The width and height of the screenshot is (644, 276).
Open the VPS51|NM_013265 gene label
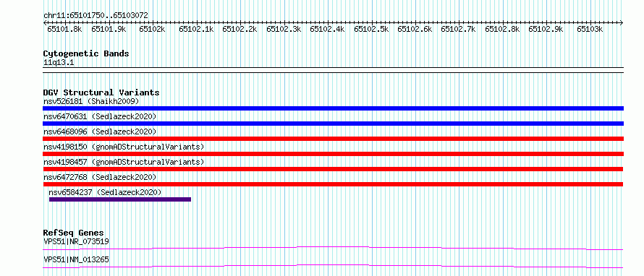tap(76, 259)
